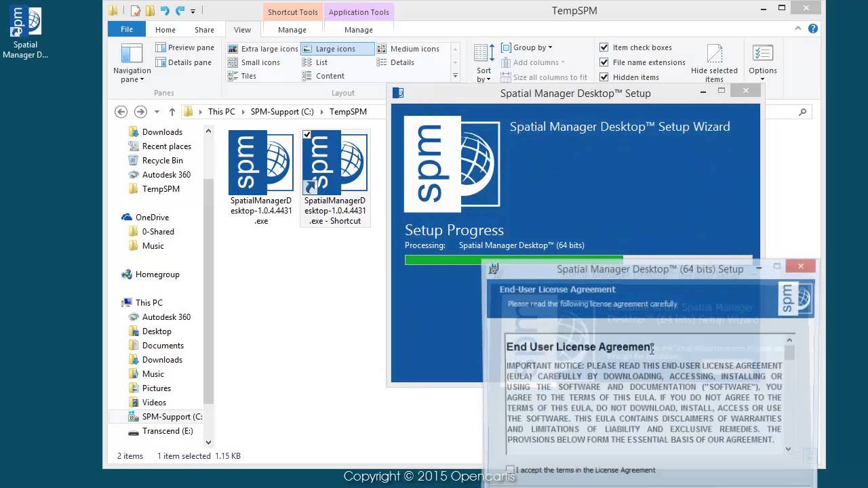This screenshot has height=488, width=868.
Task: Select Documents under This PC
Action: click(x=163, y=346)
